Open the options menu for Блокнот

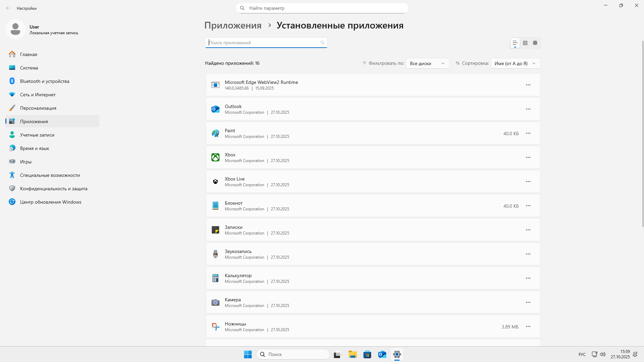pos(528,206)
